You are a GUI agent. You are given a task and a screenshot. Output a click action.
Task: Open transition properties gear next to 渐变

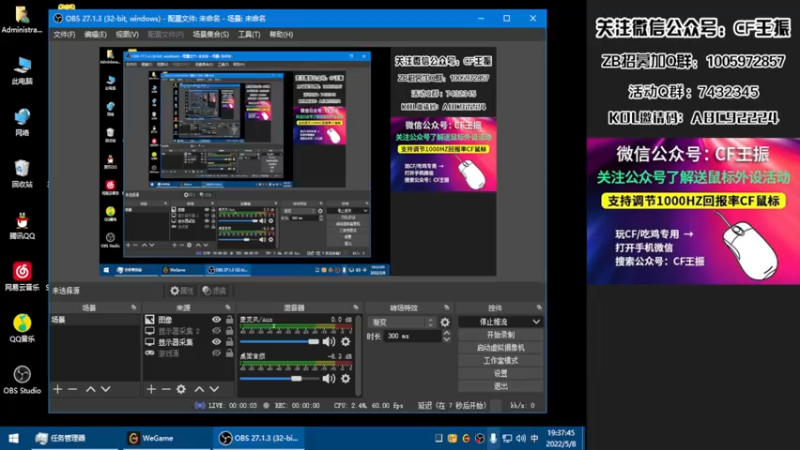445,322
